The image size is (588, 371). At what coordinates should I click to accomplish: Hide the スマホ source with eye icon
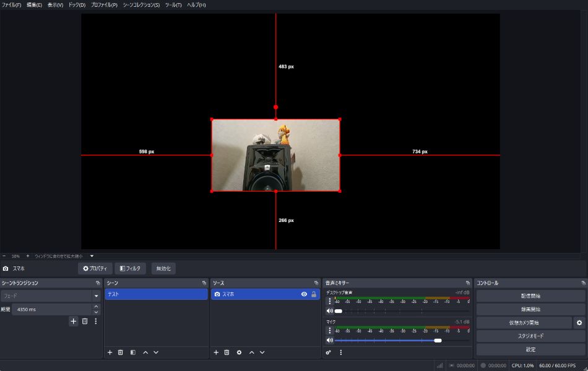(x=304, y=294)
